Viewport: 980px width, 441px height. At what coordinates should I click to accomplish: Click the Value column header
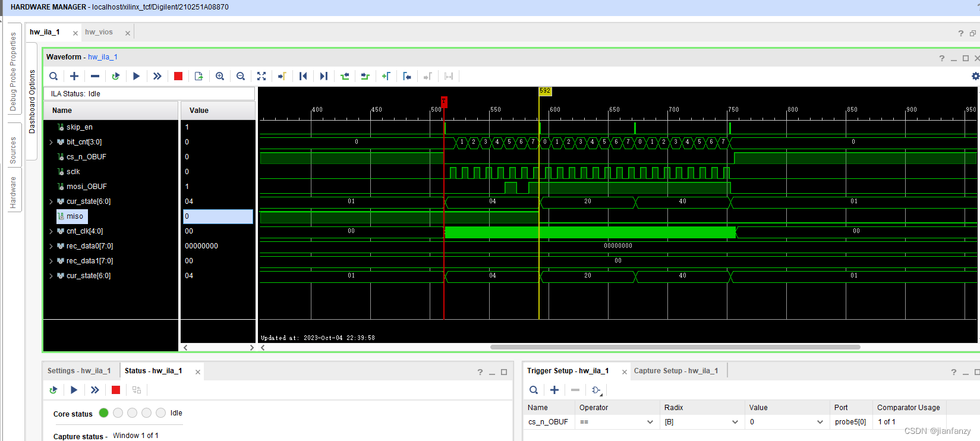pos(218,111)
